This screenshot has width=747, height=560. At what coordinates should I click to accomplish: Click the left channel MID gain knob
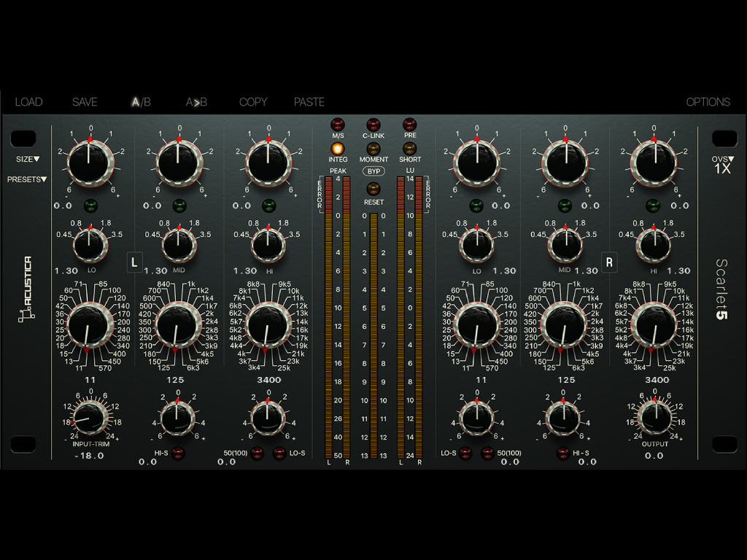[179, 163]
